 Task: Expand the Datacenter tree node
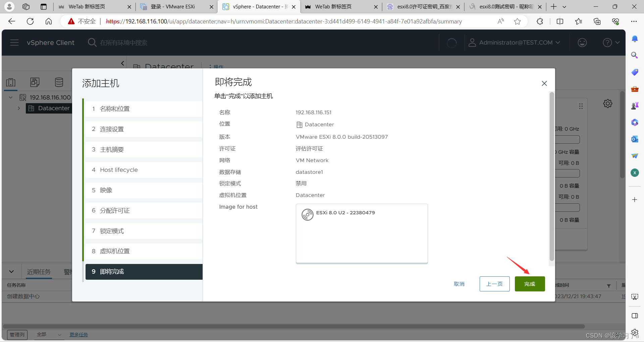(19, 108)
